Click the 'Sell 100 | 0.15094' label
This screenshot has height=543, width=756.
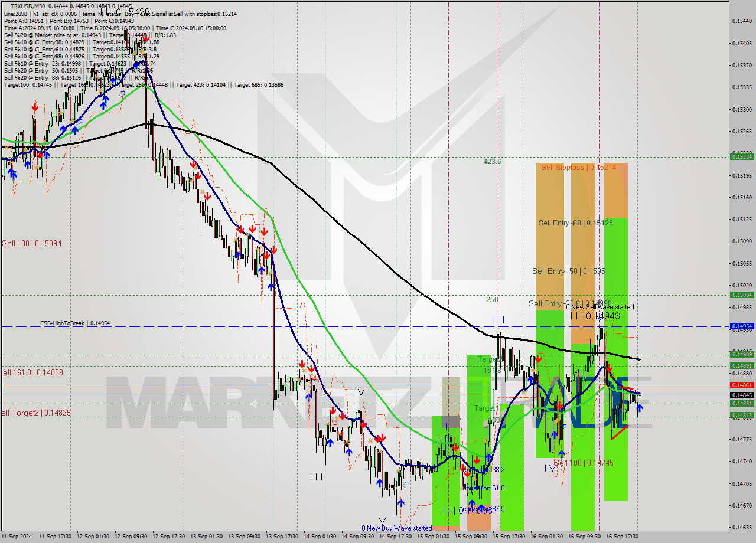32,243
